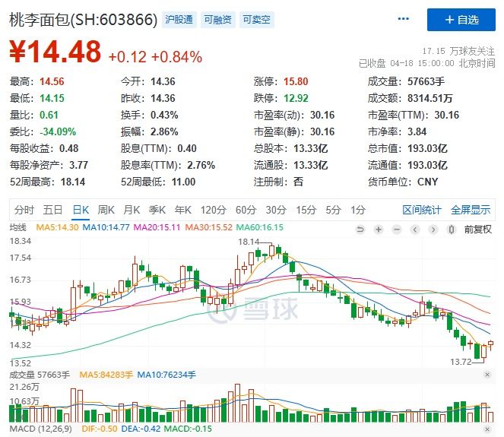Image resolution: width=504 pixels, height=437 pixels.
Task: Open the 区间统计 range statistics link
Action: [x=422, y=211]
